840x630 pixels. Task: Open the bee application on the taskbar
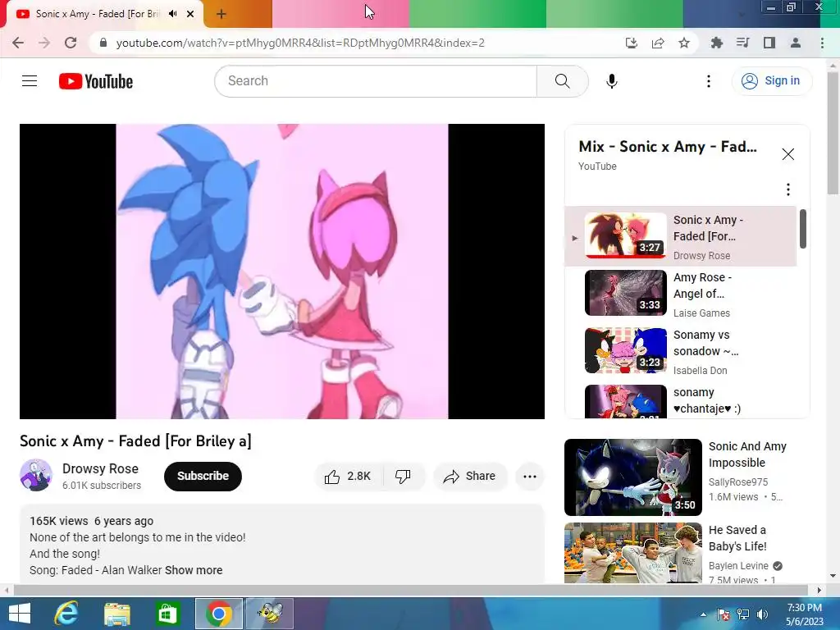(x=269, y=614)
